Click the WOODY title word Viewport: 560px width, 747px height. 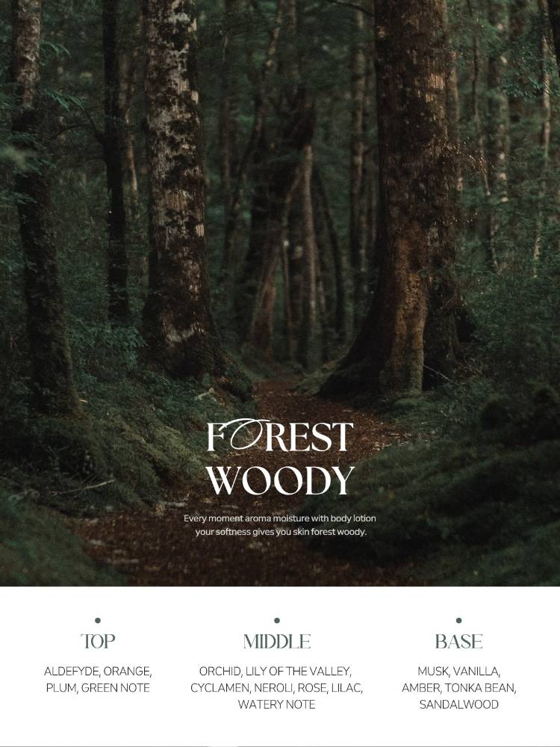click(281, 480)
